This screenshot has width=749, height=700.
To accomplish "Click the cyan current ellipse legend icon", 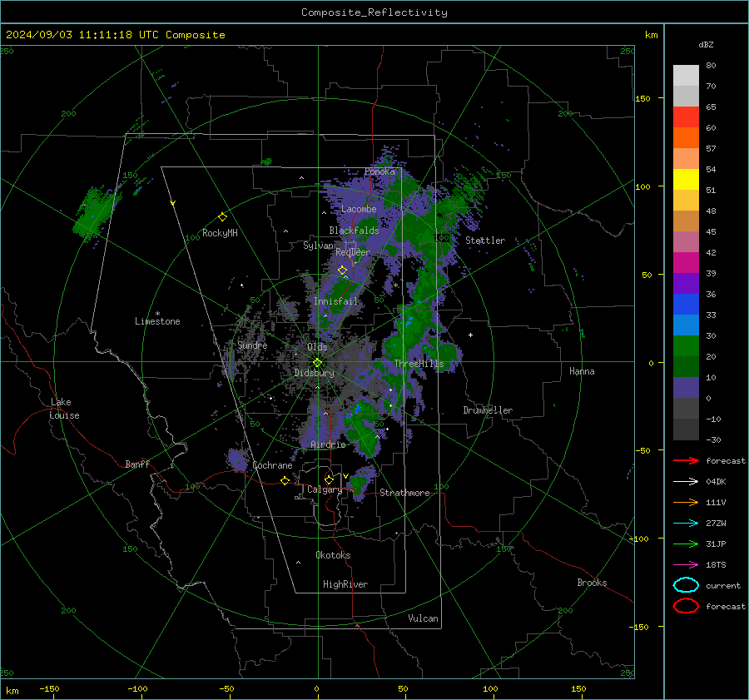I will click(x=686, y=585).
